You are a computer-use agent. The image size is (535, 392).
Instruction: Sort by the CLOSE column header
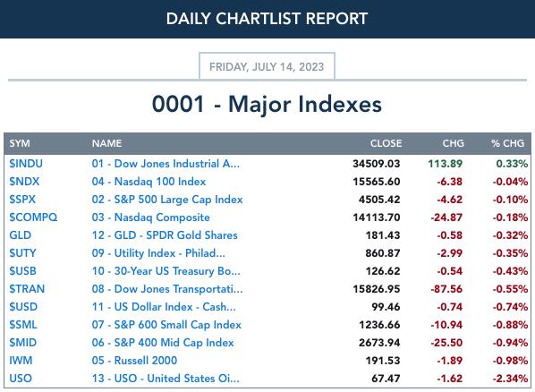386,143
